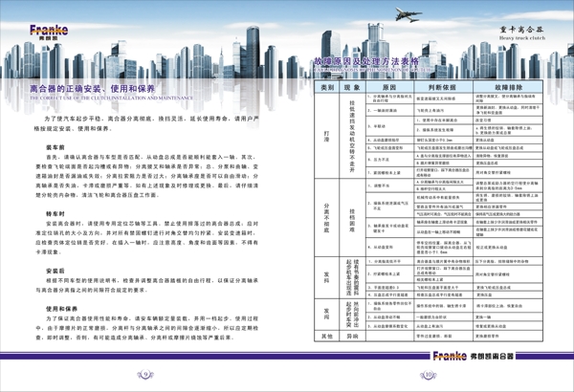The width and height of the screenshot is (574, 392).
Task: Click the section heading above the 安装离合器时 paragraph
Action: (x=55, y=214)
